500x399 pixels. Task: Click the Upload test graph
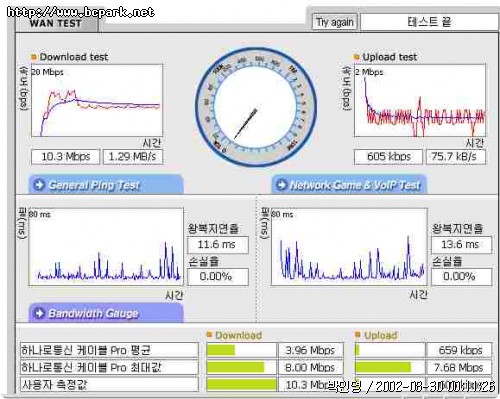[x=420, y=101]
